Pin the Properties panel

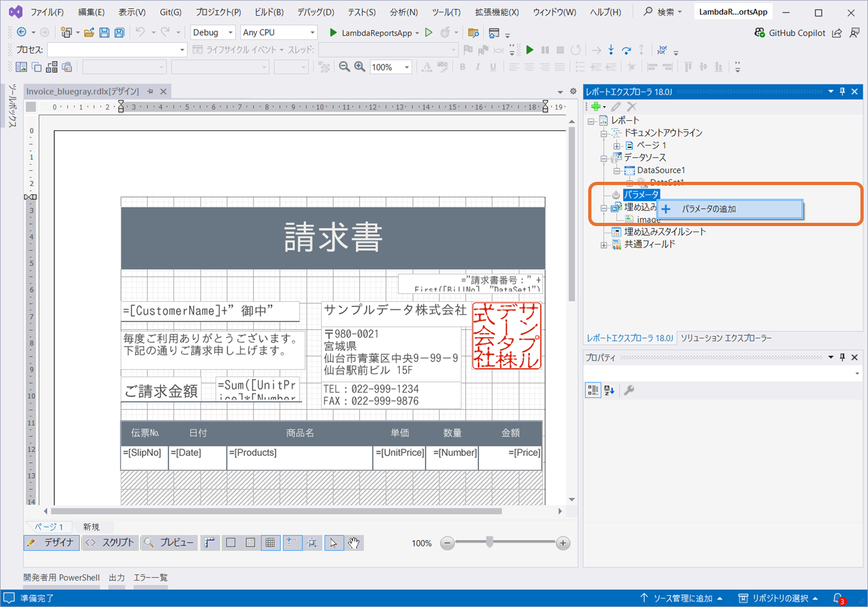(843, 357)
